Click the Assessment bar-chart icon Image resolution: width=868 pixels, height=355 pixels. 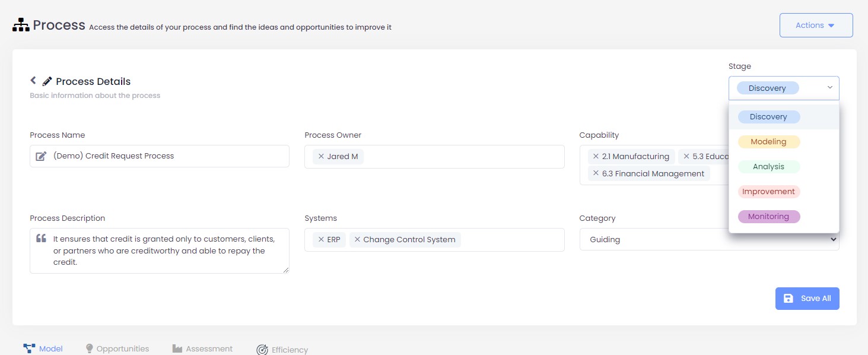click(x=177, y=348)
